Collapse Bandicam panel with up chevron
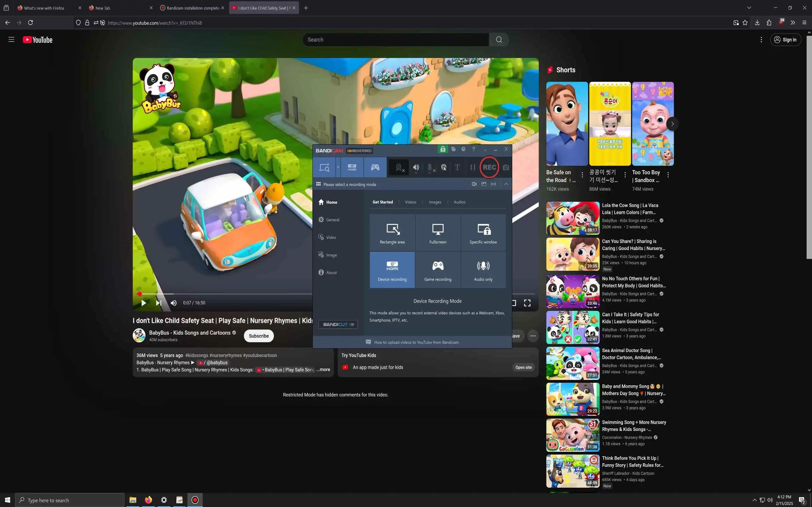This screenshot has height=507, width=812. [506, 184]
